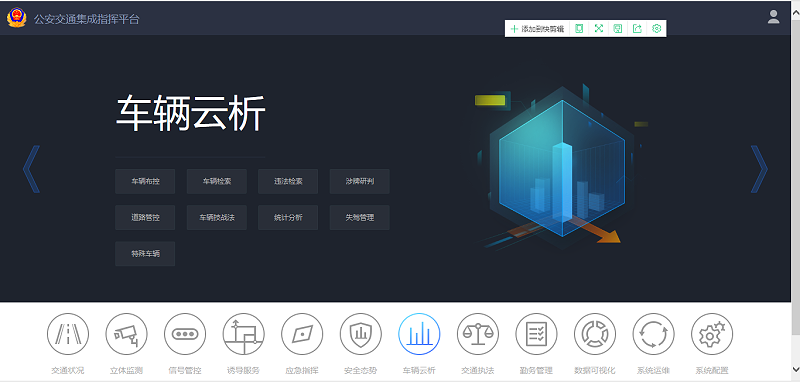The height and width of the screenshot is (382, 800).
Task: Open the 车辆检索 submodule
Action: [216, 181]
